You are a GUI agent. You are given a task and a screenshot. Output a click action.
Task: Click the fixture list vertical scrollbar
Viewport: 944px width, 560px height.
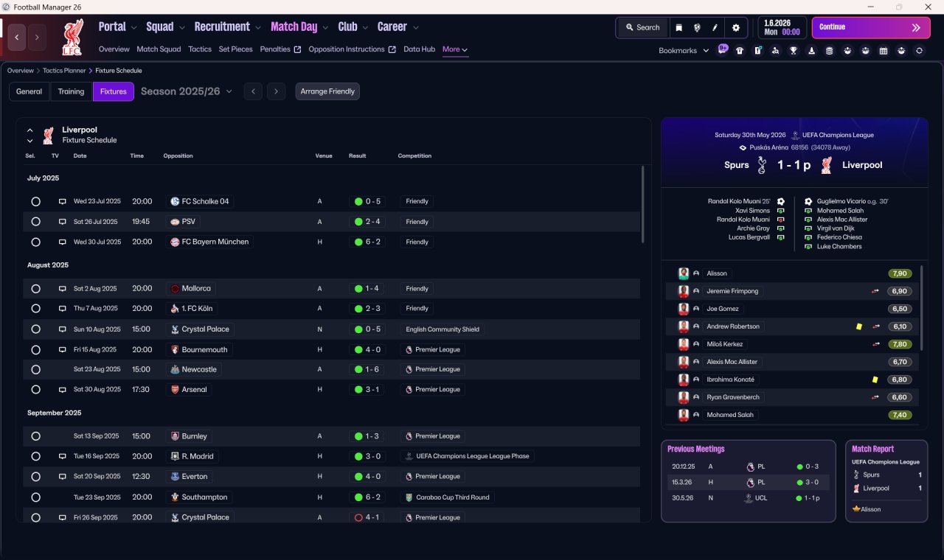643,204
